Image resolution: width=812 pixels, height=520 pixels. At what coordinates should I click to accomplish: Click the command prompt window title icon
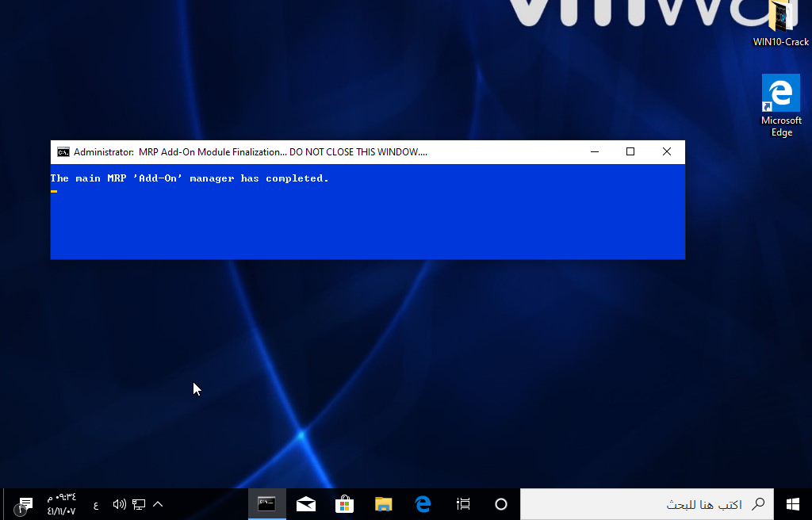click(63, 151)
